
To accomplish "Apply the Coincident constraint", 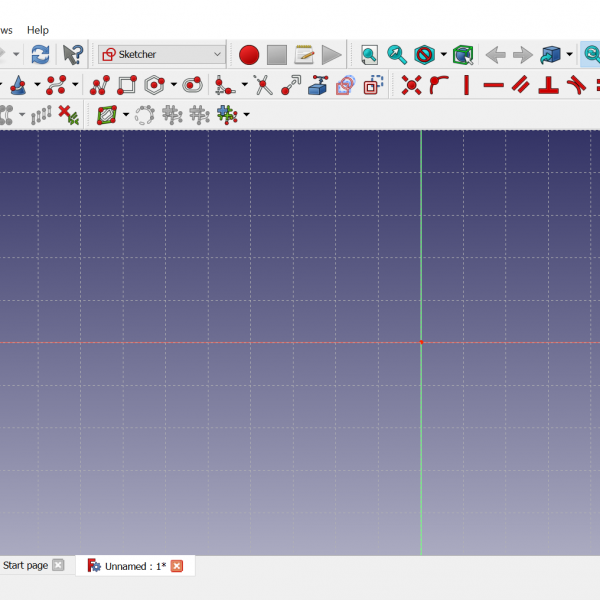I will [411, 86].
